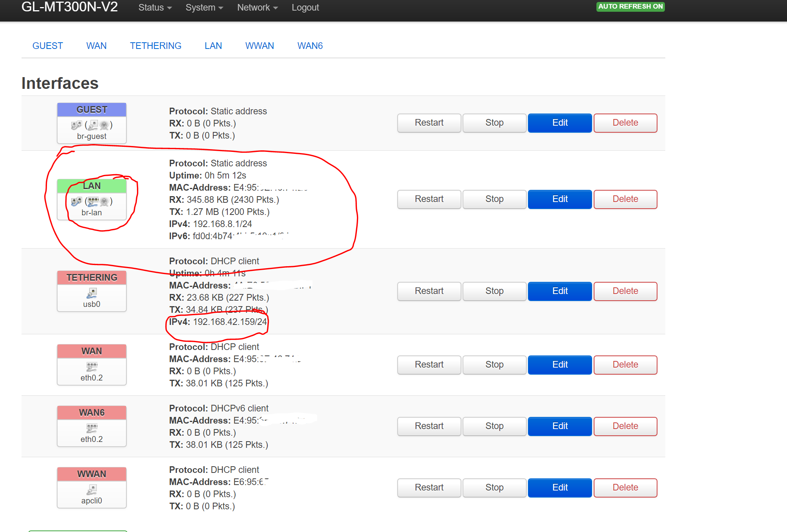
Task: Click the WWAN apcli0 device icon
Action: [x=92, y=489]
